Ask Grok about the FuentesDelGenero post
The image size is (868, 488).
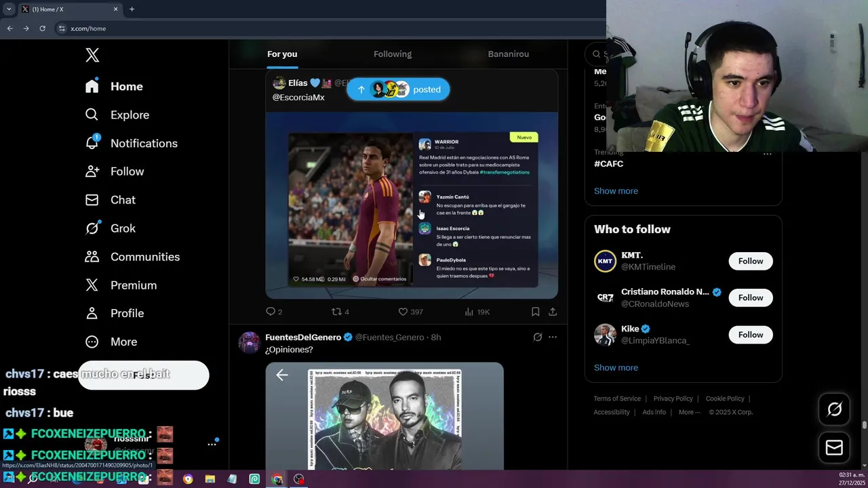click(538, 337)
